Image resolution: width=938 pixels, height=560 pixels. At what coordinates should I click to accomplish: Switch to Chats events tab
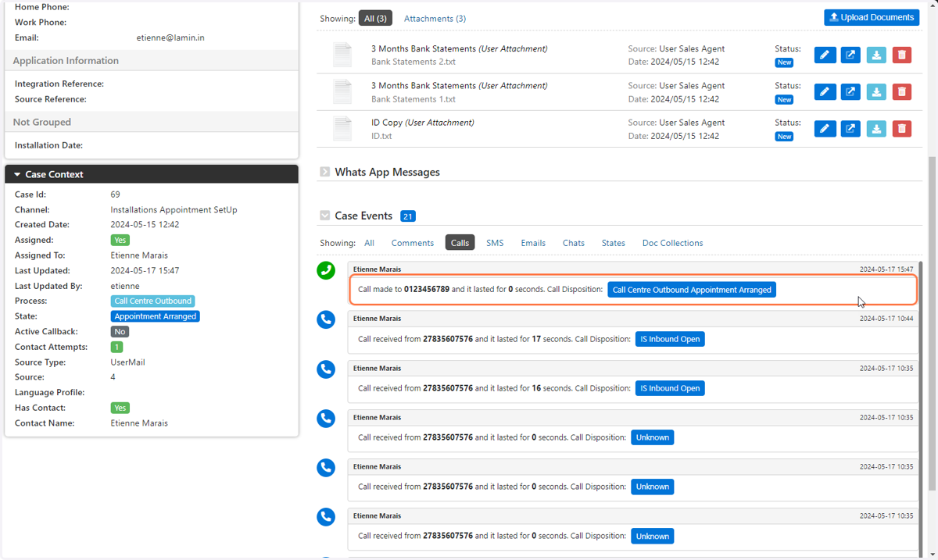(x=574, y=243)
